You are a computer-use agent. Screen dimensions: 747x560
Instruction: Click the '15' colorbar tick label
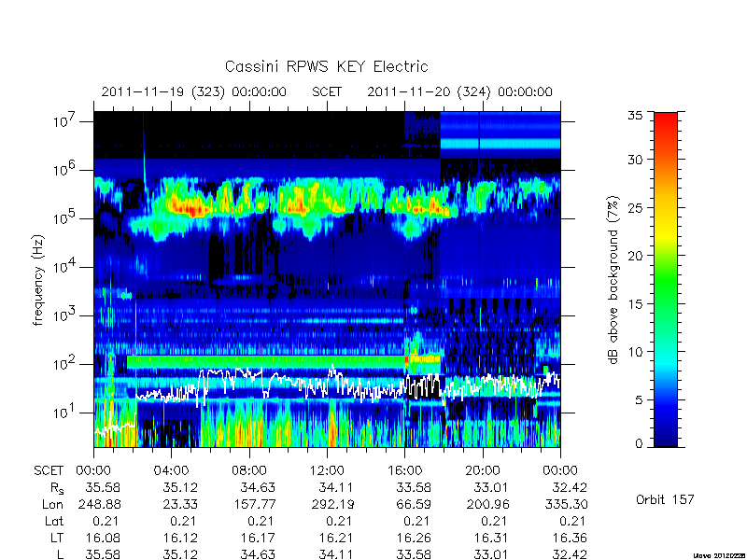click(638, 304)
